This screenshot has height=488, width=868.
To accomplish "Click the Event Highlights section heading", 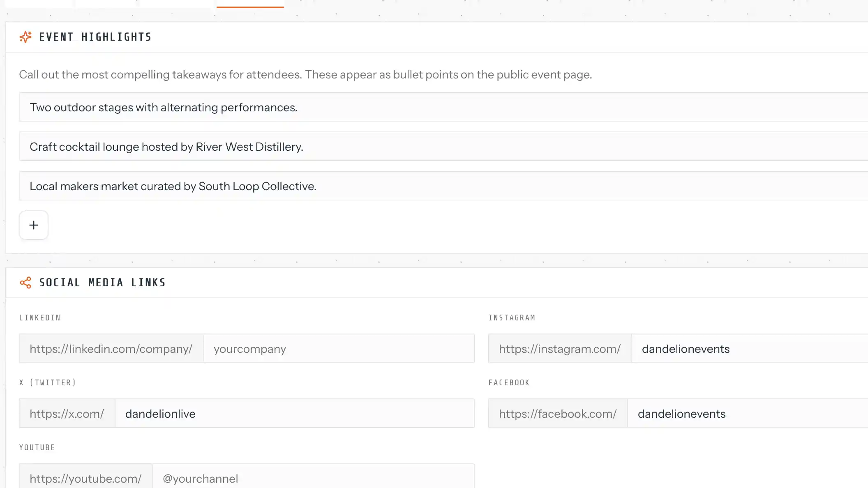I will tap(95, 37).
